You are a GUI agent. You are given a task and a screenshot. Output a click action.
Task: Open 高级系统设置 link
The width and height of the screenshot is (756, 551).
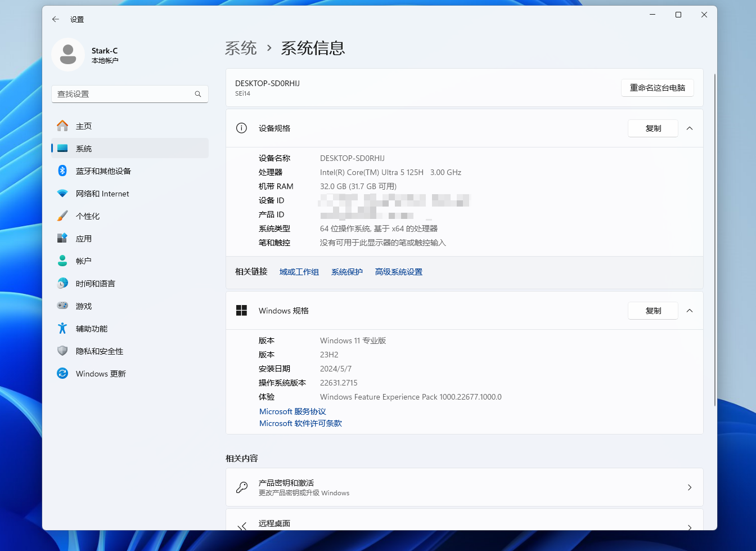pyautogui.click(x=399, y=272)
